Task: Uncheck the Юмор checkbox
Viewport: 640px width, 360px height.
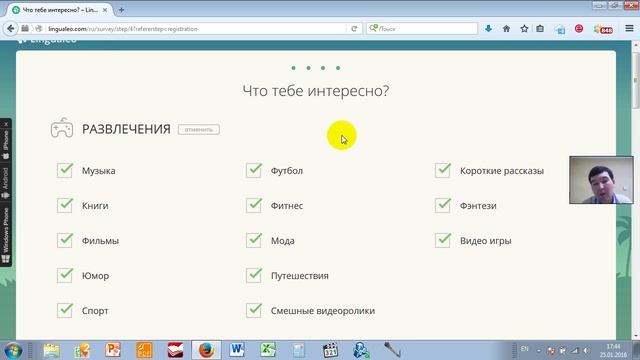Action: [64, 275]
